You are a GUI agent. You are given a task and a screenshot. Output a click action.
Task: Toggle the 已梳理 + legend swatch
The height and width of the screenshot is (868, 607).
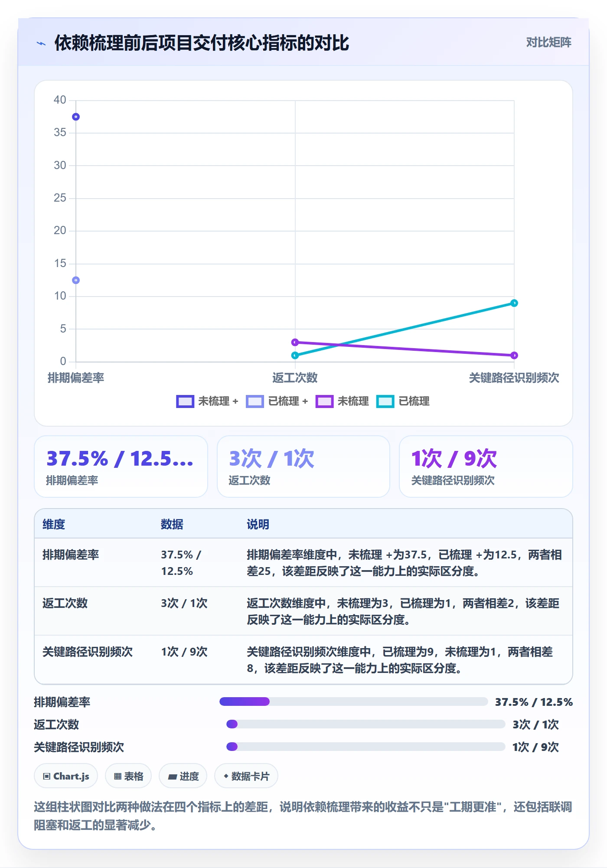pos(255,401)
